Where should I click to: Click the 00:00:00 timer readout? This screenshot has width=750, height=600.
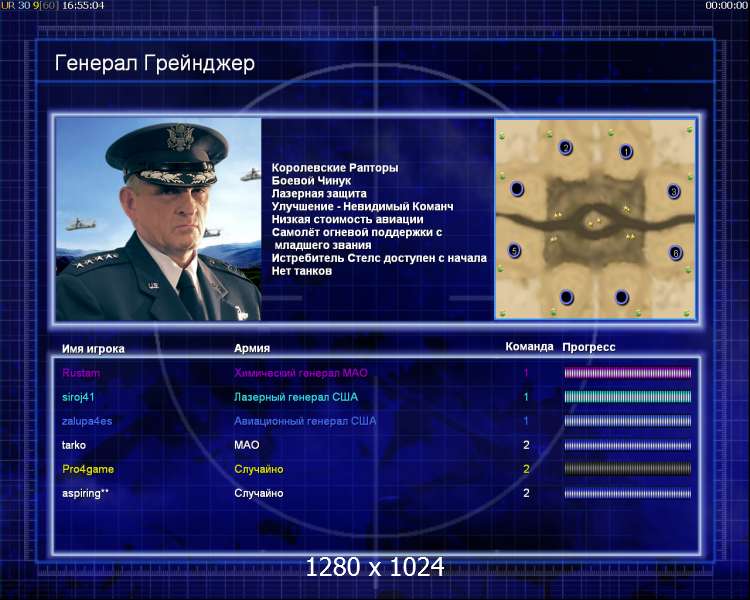point(726,6)
